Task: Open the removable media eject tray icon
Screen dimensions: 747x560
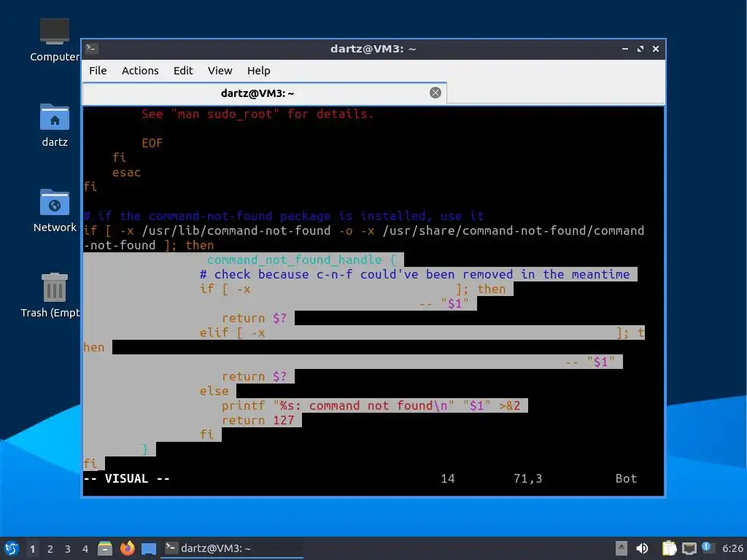Action: click(622, 548)
